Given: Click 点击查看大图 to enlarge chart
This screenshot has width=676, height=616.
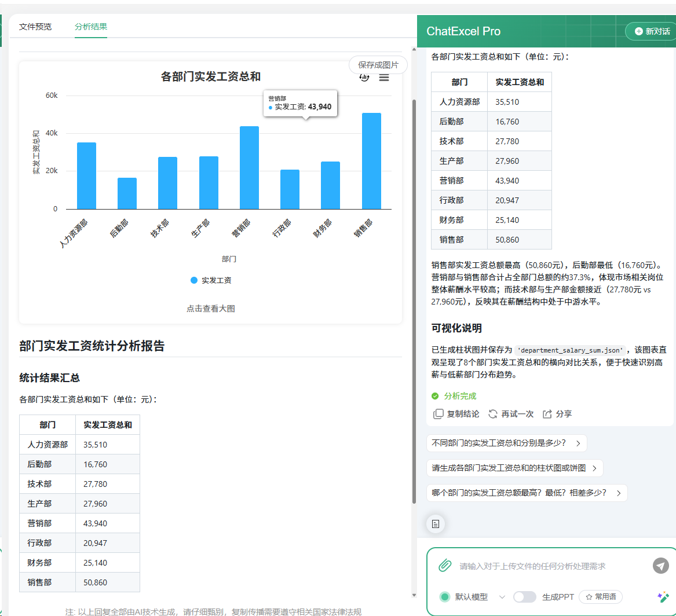Looking at the screenshot, I should pyautogui.click(x=211, y=309).
